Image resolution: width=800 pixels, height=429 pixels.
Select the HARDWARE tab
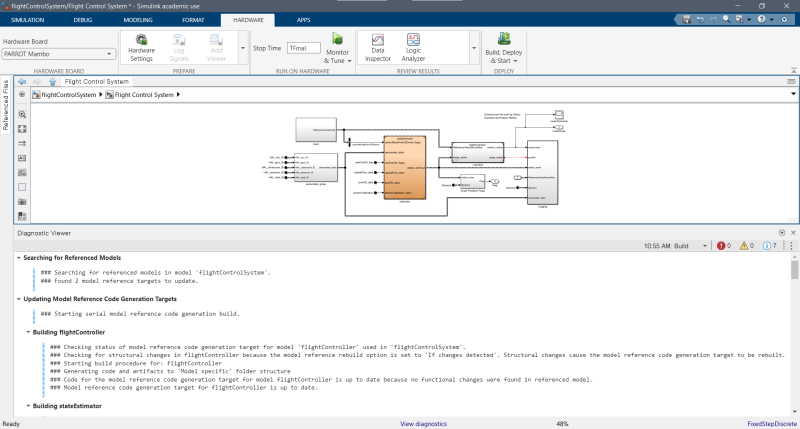point(248,20)
